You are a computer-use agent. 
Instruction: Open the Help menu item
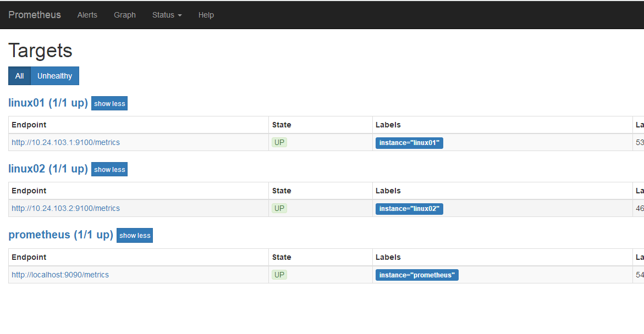206,15
